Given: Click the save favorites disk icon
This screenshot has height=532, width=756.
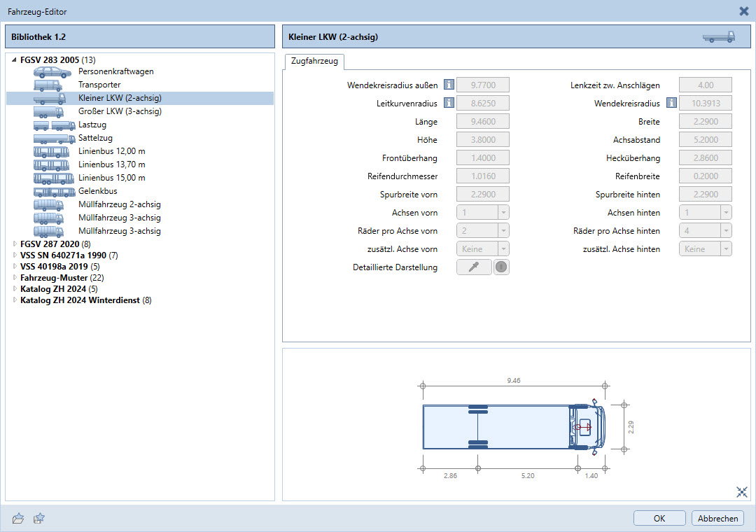Looking at the screenshot, I should [39, 518].
